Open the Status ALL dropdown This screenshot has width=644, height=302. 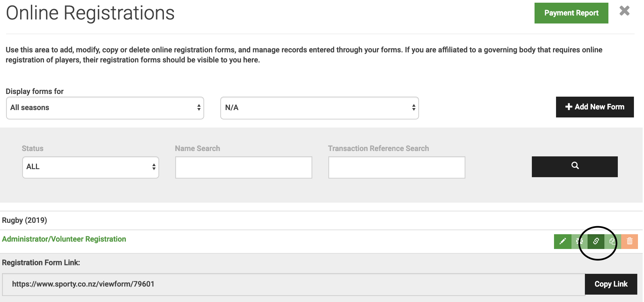(90, 167)
